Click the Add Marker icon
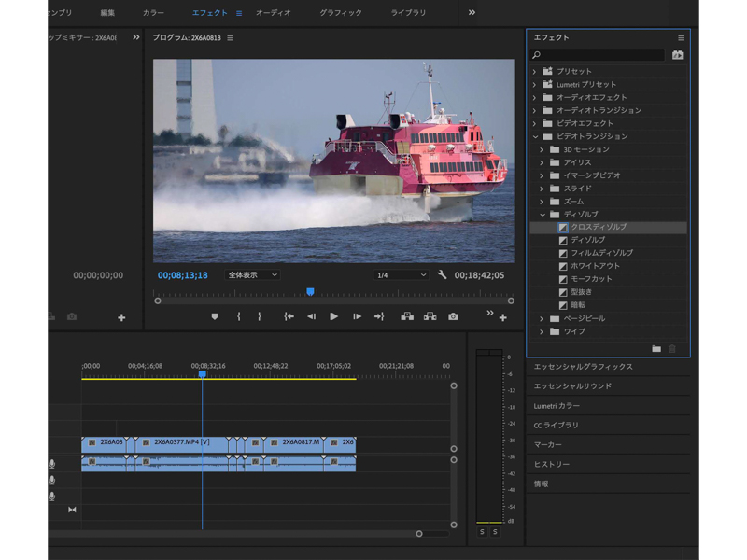747x560 pixels. click(x=215, y=316)
